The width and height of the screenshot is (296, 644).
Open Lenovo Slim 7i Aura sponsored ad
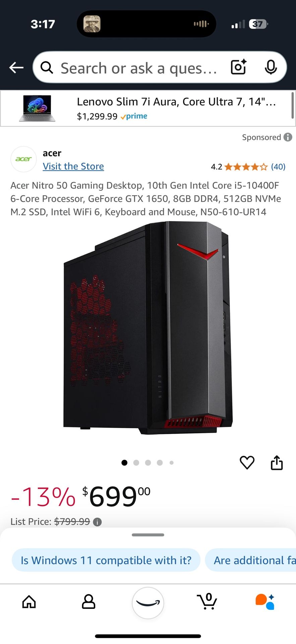[x=148, y=108]
